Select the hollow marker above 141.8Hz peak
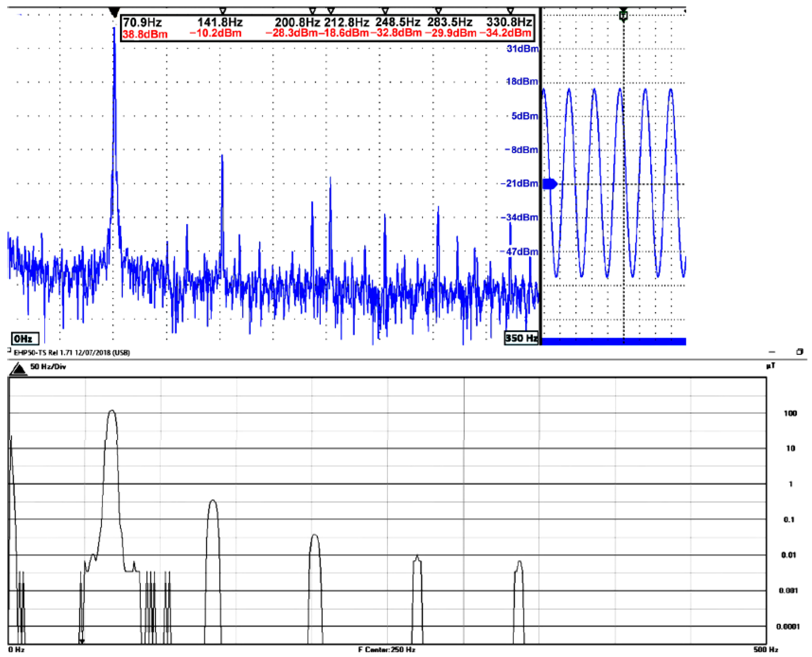This screenshot has width=812, height=657. (223, 11)
